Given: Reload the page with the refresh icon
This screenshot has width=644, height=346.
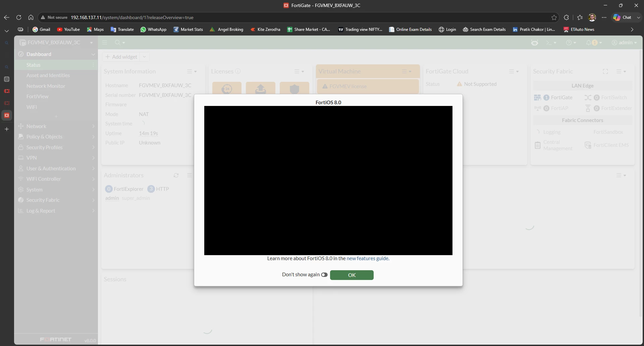Looking at the screenshot, I should [19, 17].
